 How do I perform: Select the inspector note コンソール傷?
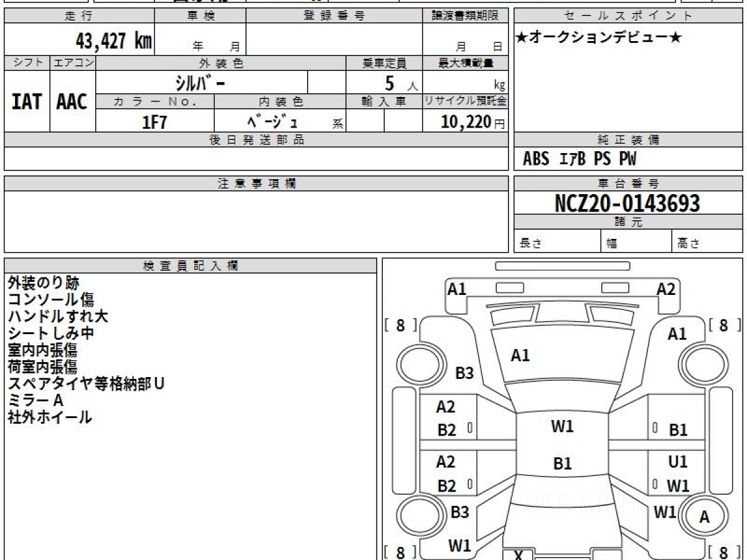(x=51, y=300)
